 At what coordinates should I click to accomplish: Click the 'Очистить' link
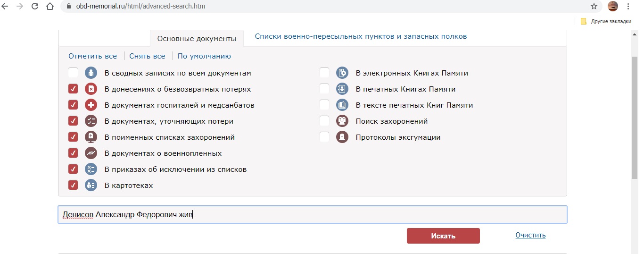click(530, 235)
